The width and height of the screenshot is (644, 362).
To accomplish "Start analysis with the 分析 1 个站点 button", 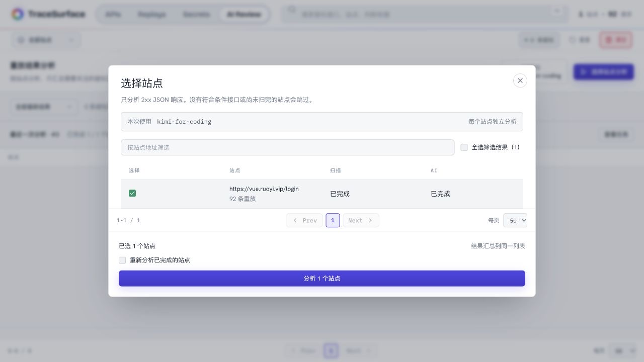I will (322, 278).
